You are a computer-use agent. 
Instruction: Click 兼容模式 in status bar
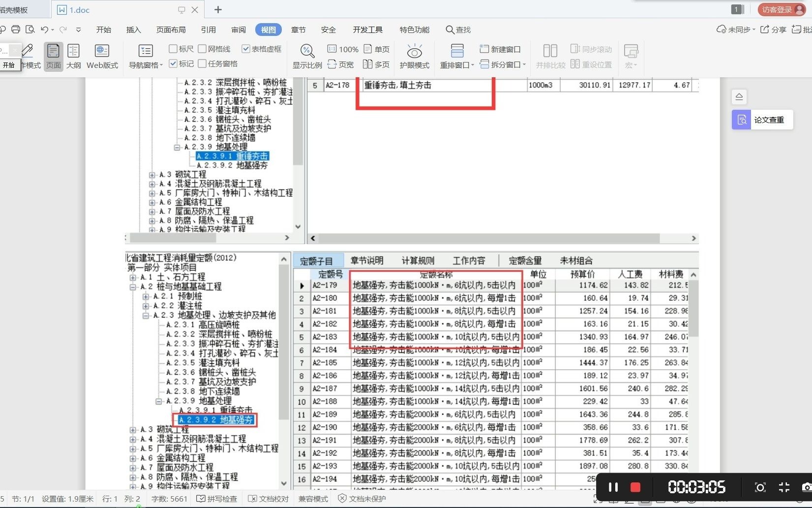pos(313,499)
